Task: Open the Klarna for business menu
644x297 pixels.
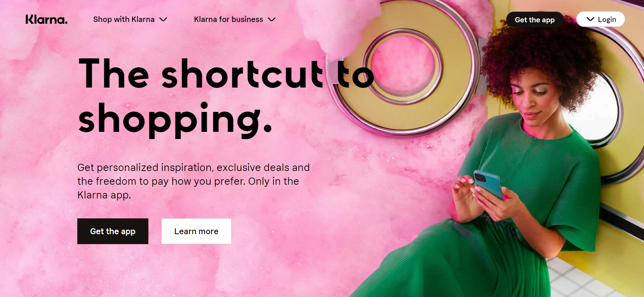Action: (x=235, y=20)
